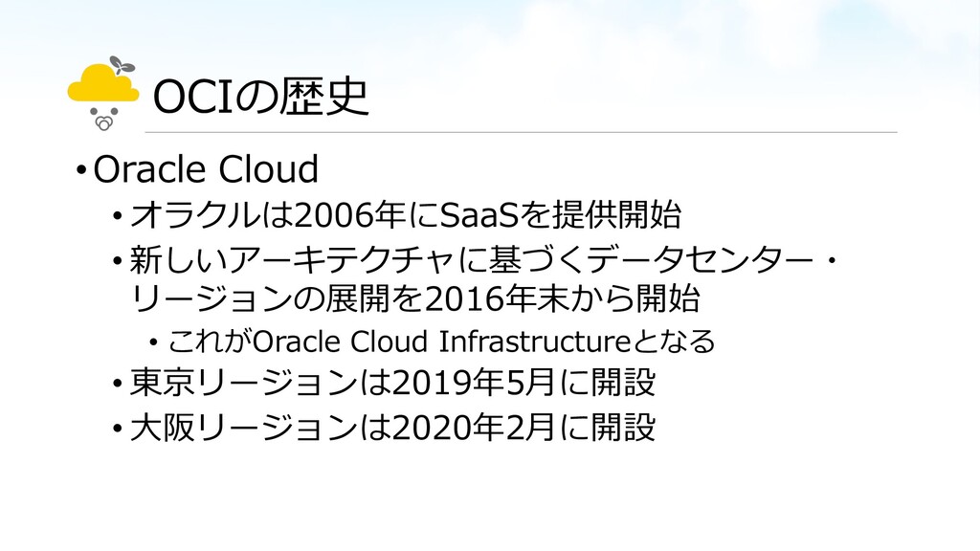Click the leaf sprout on cloud logo
980x551 pixels.
tap(122, 65)
